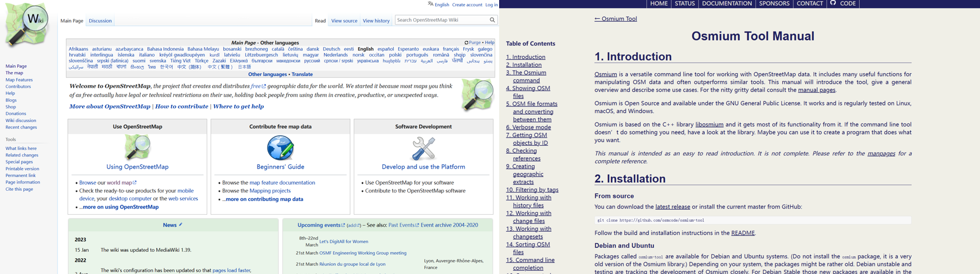Open Develop and use the Platform link
The image size is (980, 274).
point(423,167)
